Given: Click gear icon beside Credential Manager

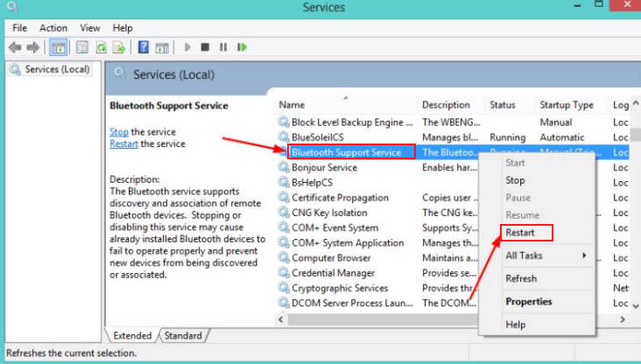Looking at the screenshot, I should pos(284,272).
